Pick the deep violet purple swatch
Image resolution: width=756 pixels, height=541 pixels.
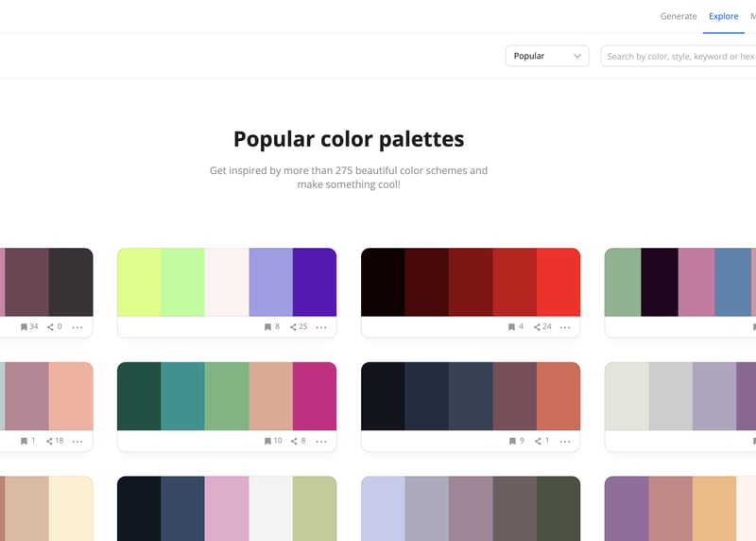point(314,282)
